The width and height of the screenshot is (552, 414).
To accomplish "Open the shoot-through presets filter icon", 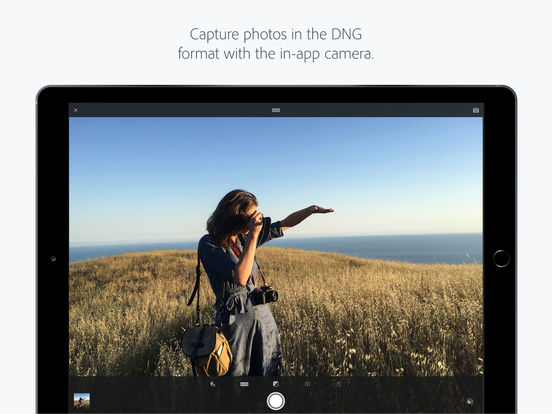I will click(470, 401).
